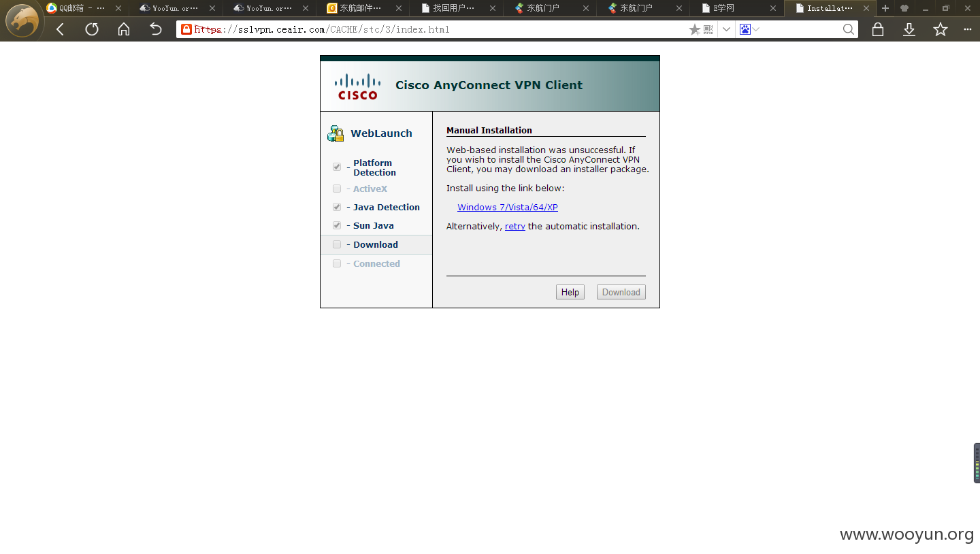Switch to the 找回用户 tab
980x554 pixels.
tap(455, 8)
